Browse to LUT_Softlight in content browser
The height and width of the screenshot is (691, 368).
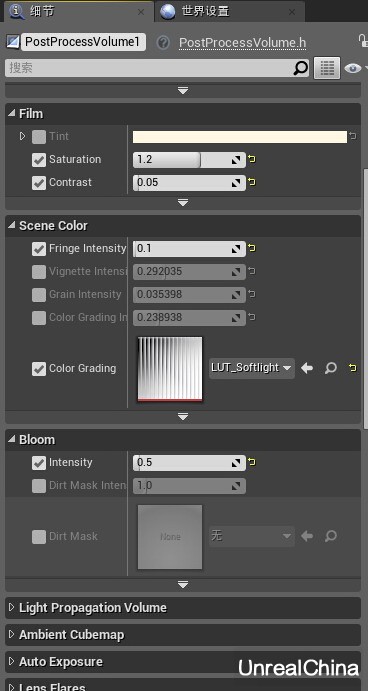tap(331, 368)
